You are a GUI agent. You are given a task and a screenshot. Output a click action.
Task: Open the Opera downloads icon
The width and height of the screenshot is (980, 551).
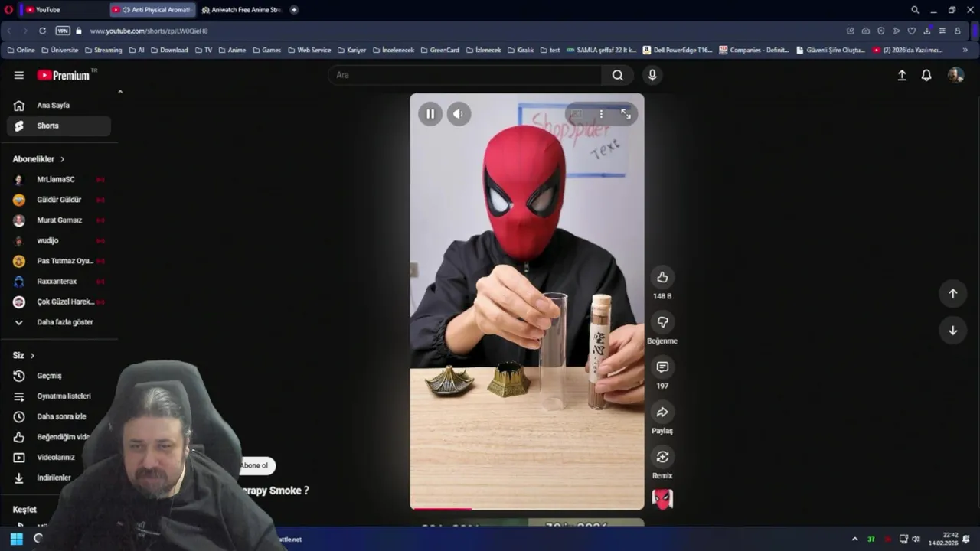(926, 31)
